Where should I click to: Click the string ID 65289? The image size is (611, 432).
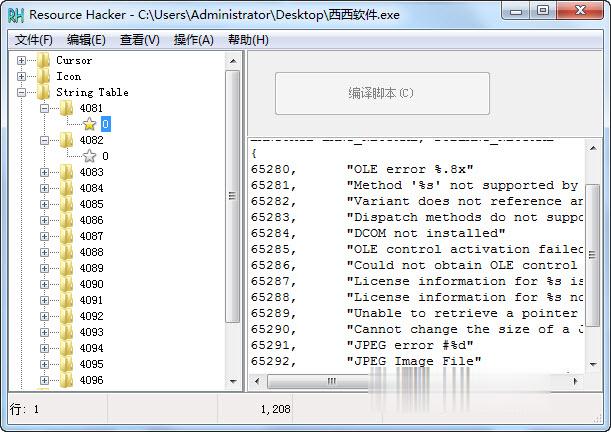pos(273,313)
